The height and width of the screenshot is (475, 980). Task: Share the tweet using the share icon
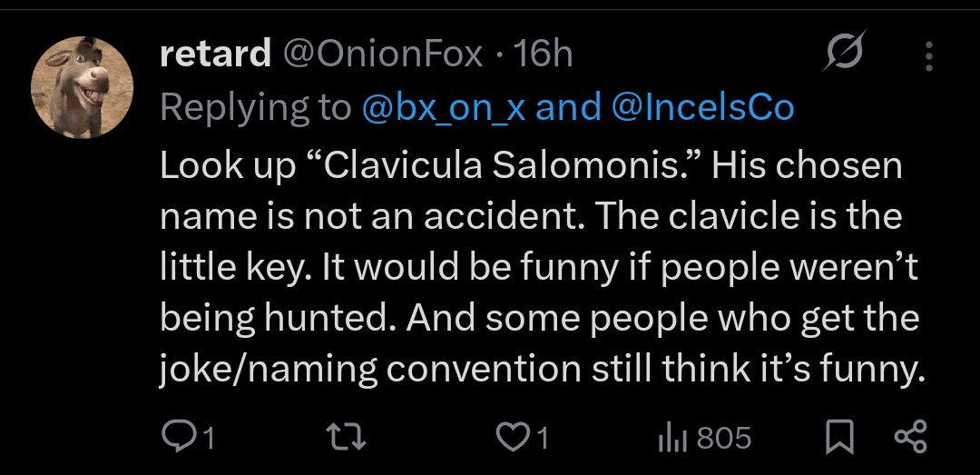[x=909, y=439]
